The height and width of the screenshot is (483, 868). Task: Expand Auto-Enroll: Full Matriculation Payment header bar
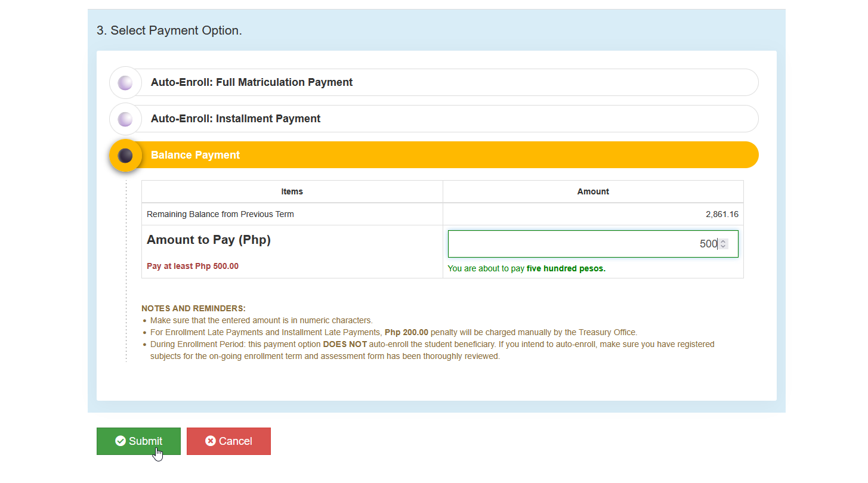tap(441, 82)
